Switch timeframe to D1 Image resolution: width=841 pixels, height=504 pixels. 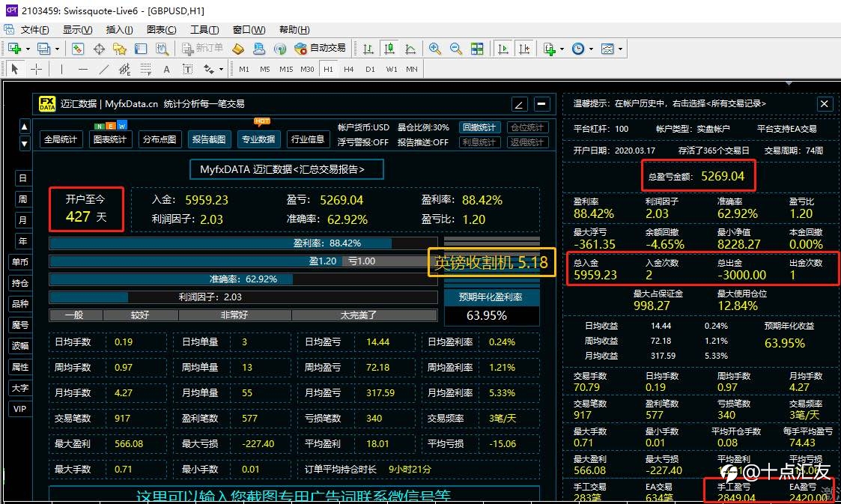(370, 69)
